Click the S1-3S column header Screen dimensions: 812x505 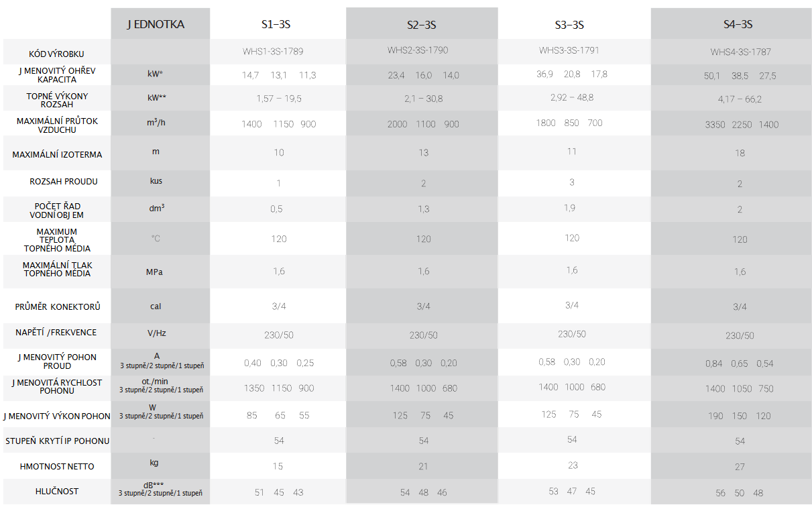click(276, 25)
